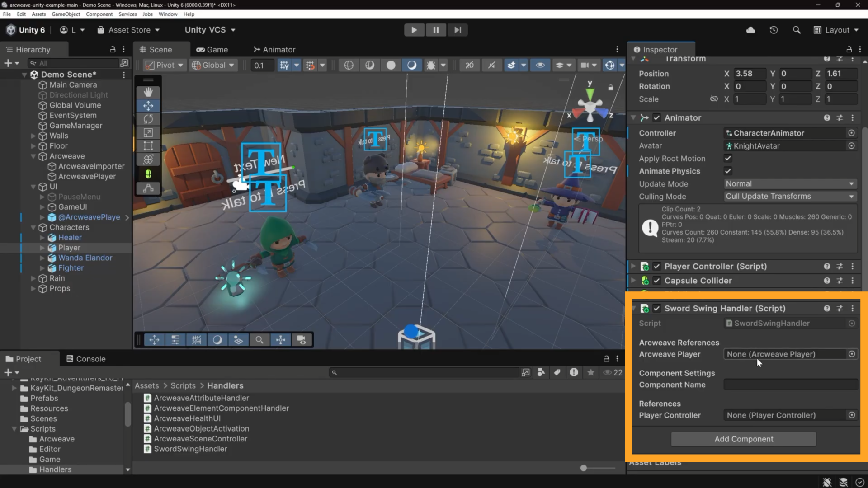The width and height of the screenshot is (868, 488).
Task: Select Wanda Elandor in Hierarchy
Action: (x=85, y=258)
